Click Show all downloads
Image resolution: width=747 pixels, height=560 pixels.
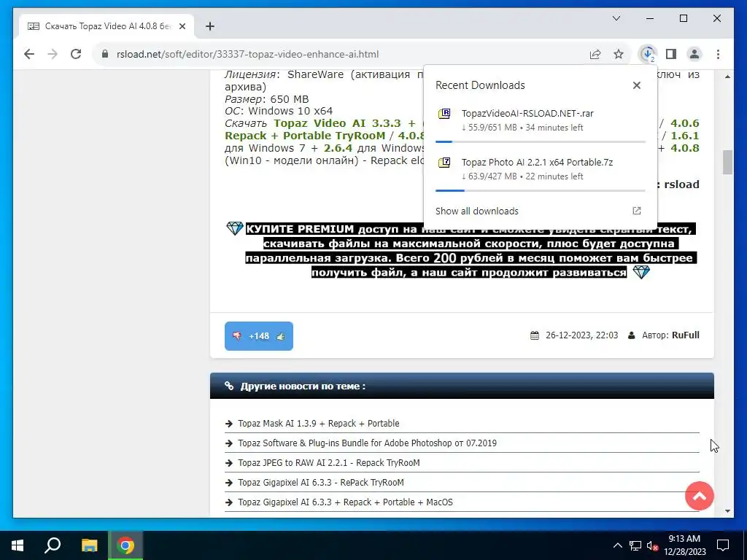click(477, 211)
